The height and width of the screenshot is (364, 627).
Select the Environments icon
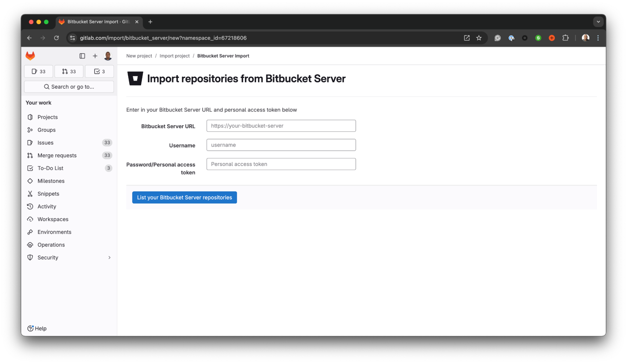tap(30, 232)
